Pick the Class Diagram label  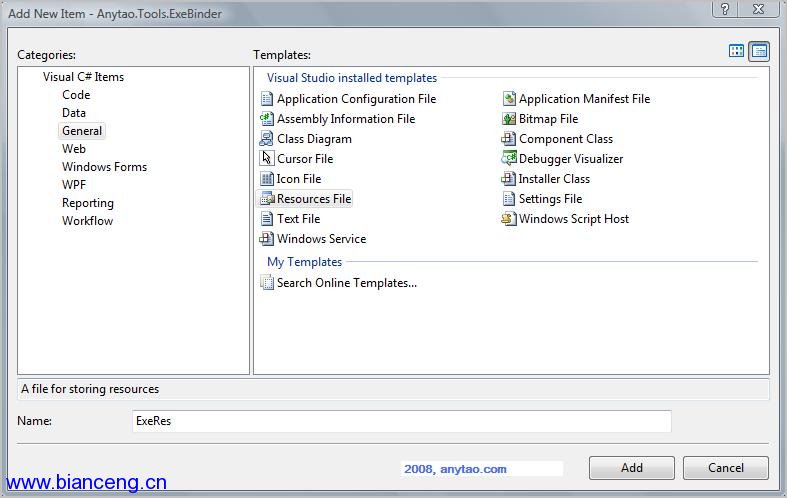click(x=314, y=139)
